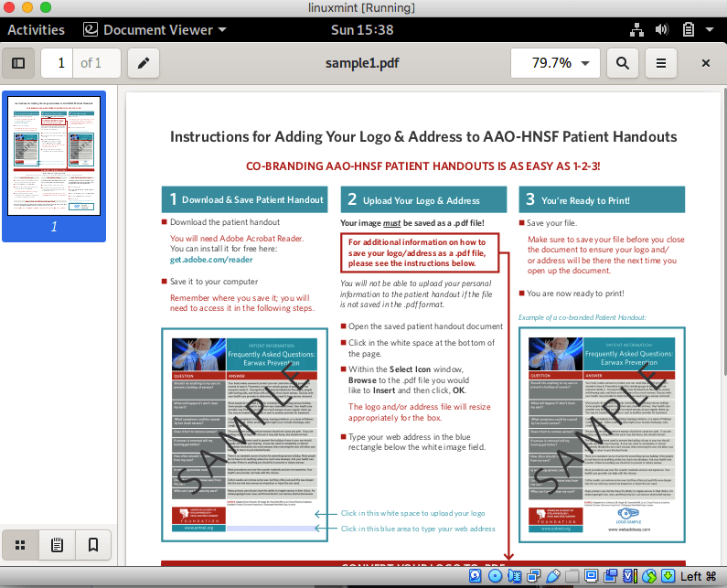727x588 pixels.
Task: Click the VirtualBox display settings icon
Action: [x=591, y=576]
